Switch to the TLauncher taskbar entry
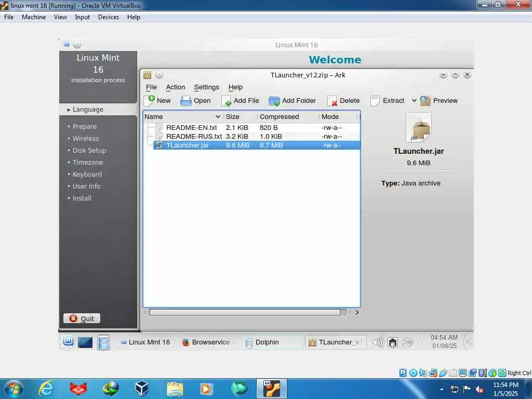 (336, 342)
